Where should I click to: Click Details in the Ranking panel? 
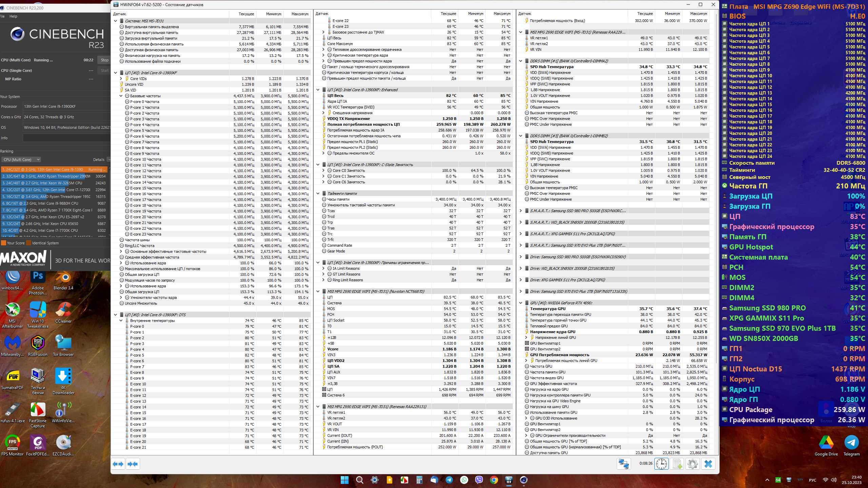pyautogui.click(x=99, y=160)
